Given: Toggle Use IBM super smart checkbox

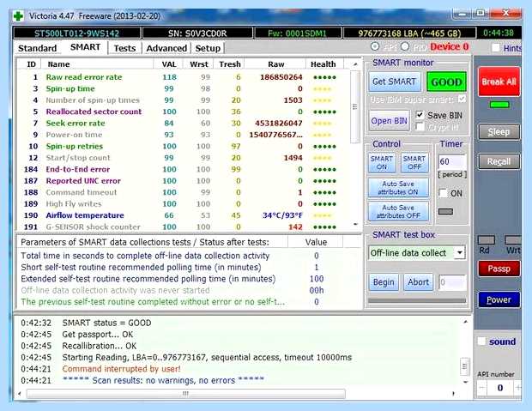Looking at the screenshot, I should click(462, 99).
